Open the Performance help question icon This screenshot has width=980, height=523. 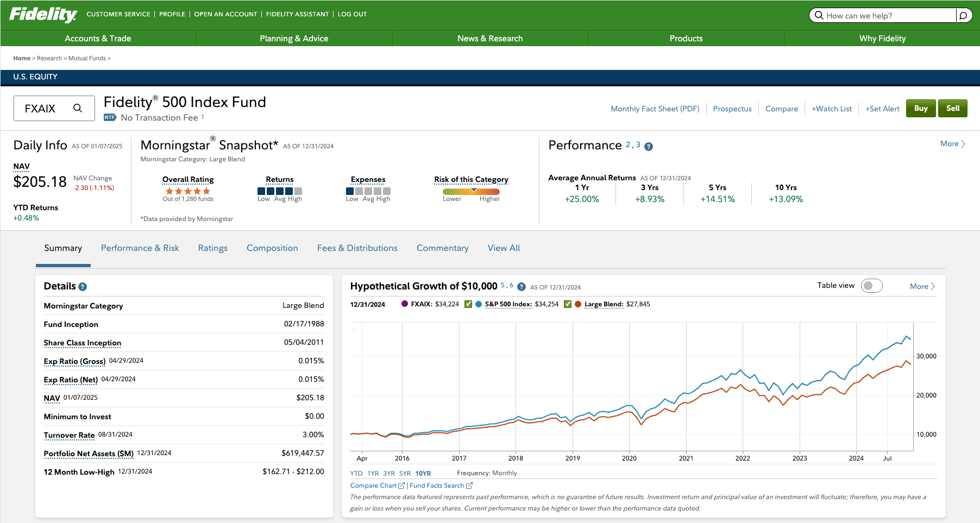[x=649, y=147]
